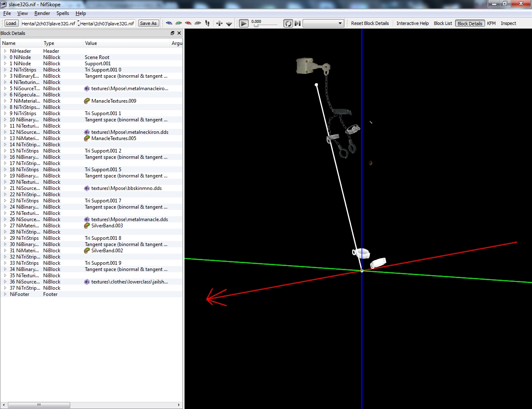Click the animation step/switch icon

click(x=298, y=23)
